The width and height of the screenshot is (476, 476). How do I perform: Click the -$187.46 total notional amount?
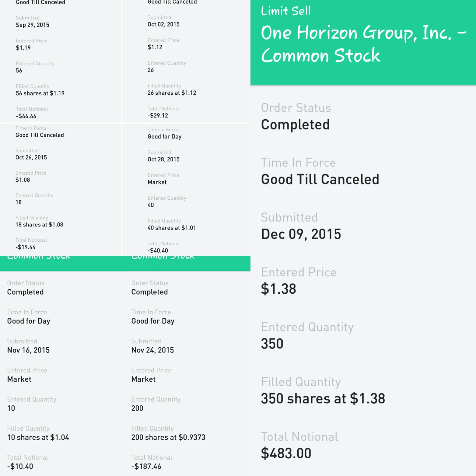coord(146,466)
